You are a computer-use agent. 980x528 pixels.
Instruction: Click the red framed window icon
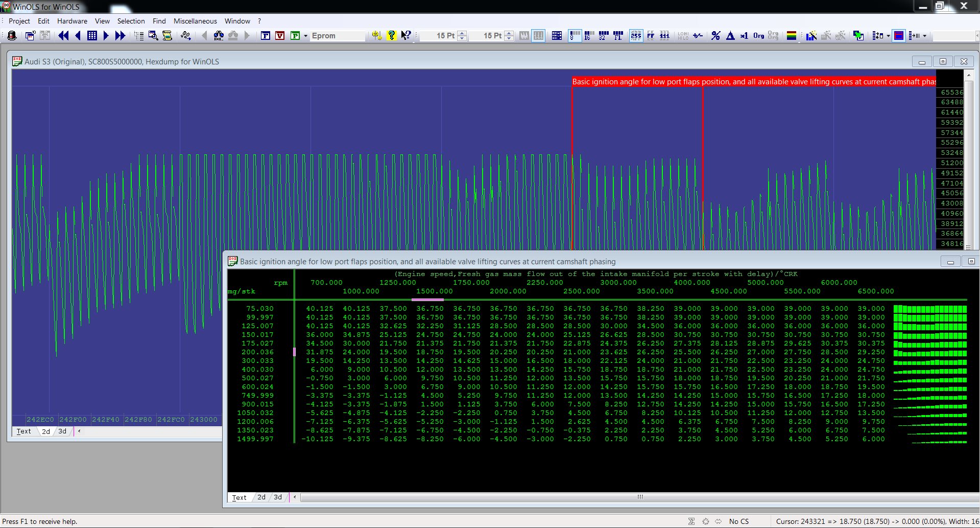899,35
